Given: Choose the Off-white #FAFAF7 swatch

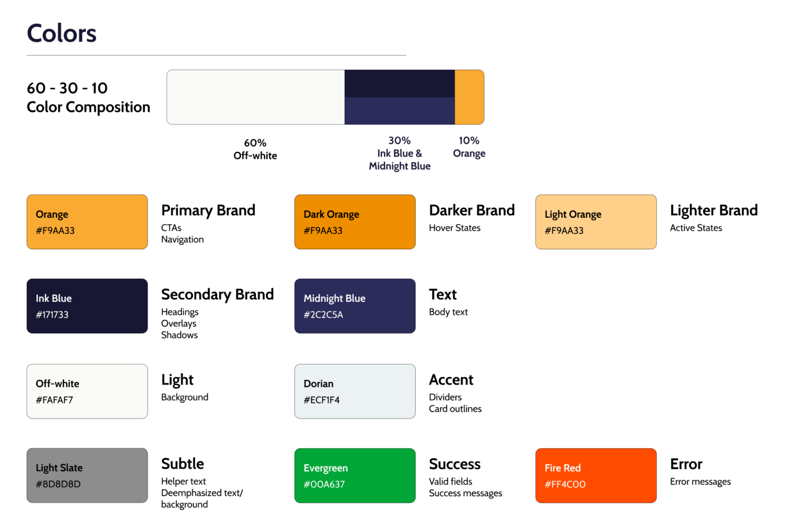Looking at the screenshot, I should 87,391.
